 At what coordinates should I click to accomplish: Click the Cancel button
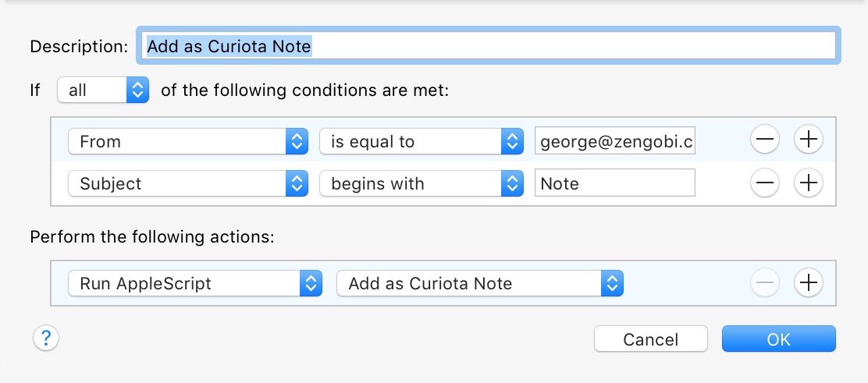click(650, 339)
